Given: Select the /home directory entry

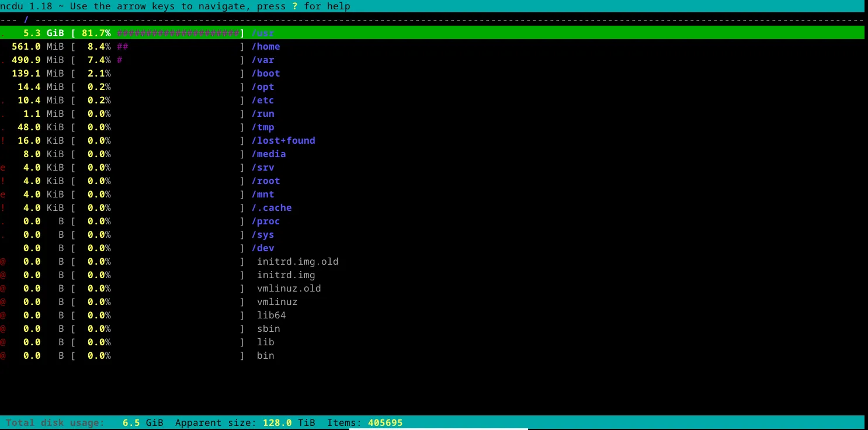Looking at the screenshot, I should point(266,47).
